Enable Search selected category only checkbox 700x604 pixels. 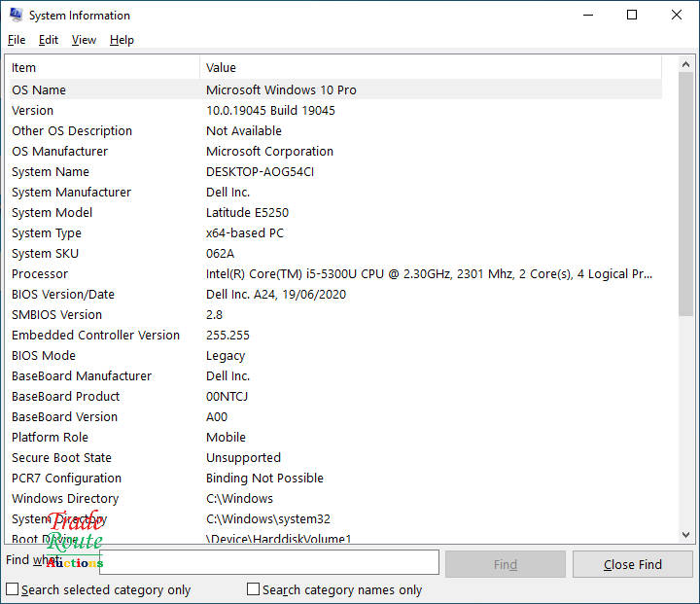pos(13,589)
